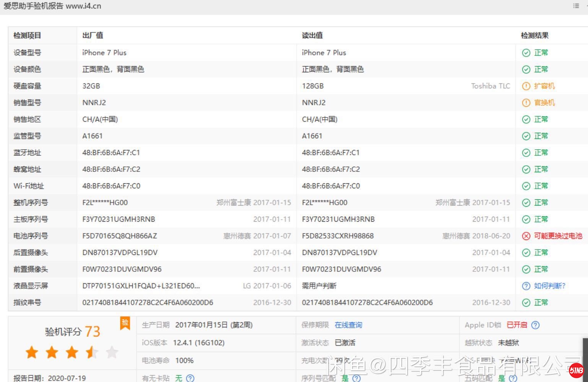This screenshot has width=588, height=382.
Task: Click the orange 验 badge ribbon
Action: tap(125, 323)
